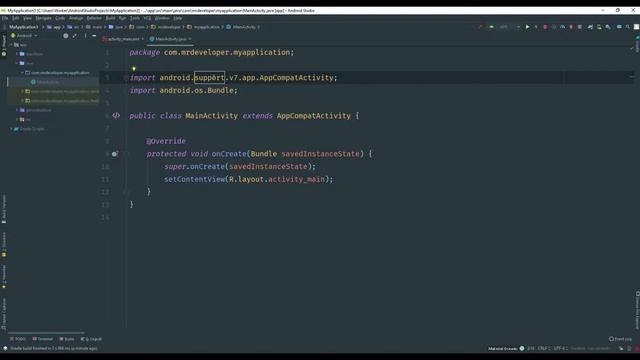This screenshot has width=640, height=360.
Task: Open the Refactor menu
Action: tap(94, 18)
